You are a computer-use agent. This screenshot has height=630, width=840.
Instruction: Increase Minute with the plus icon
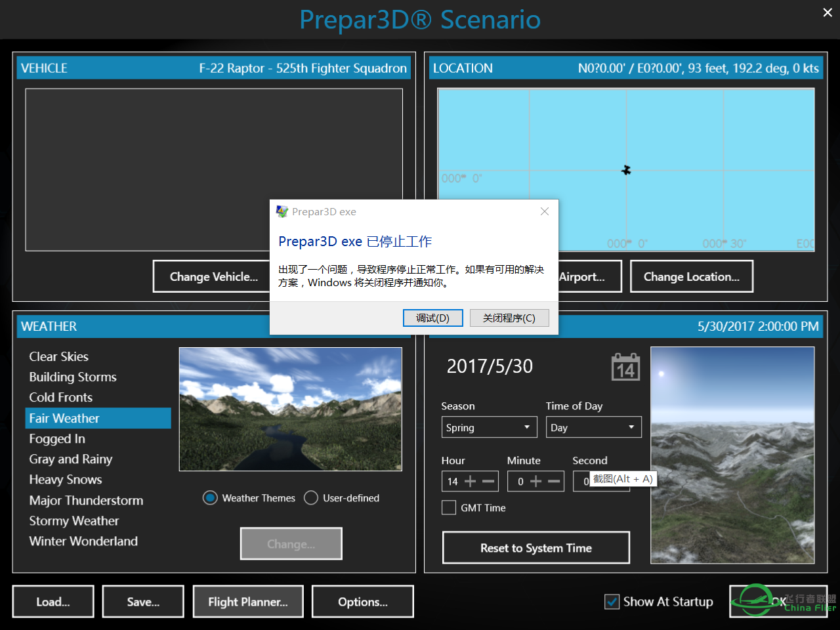click(535, 482)
